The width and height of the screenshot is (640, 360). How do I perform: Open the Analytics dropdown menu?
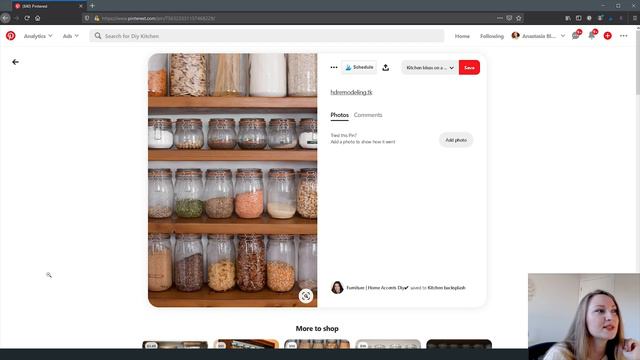[38, 36]
